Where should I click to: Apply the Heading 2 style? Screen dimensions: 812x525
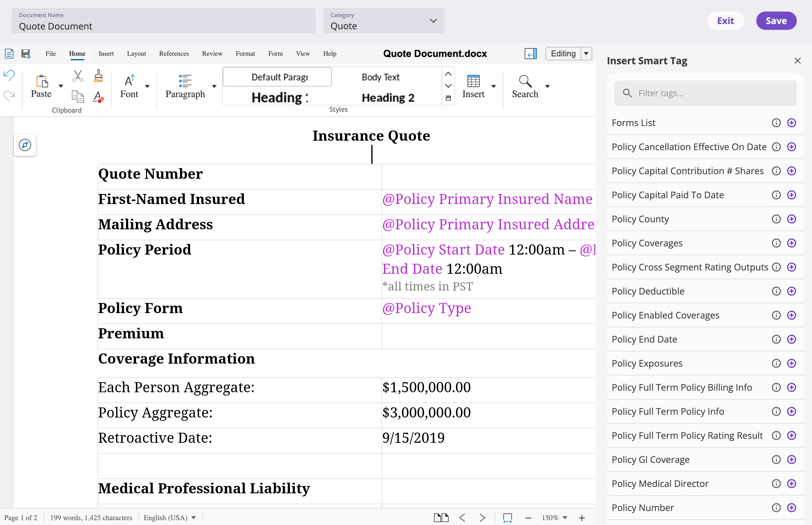[x=388, y=97]
